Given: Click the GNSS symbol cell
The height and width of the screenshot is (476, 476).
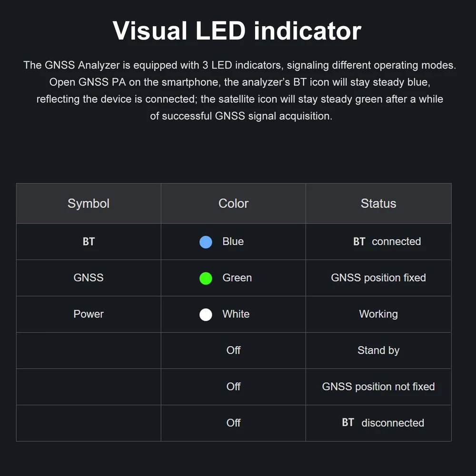Looking at the screenshot, I should pos(89,278).
